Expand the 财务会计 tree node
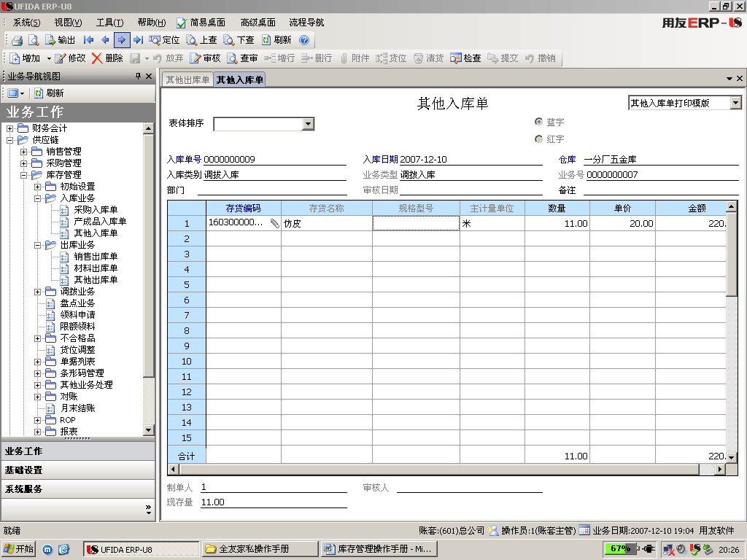747x560 pixels. click(9, 128)
